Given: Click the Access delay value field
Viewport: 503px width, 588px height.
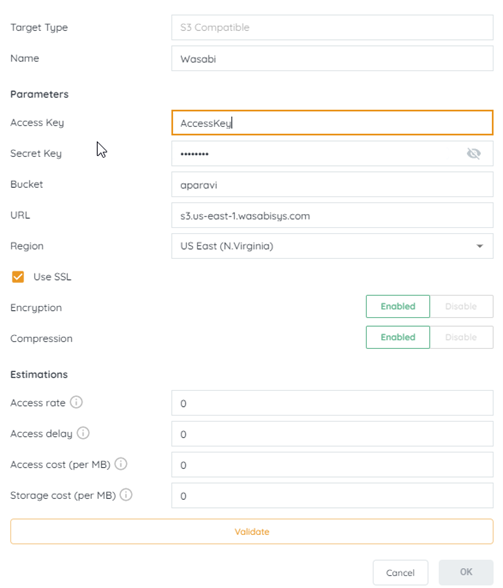Looking at the screenshot, I should 332,434.
